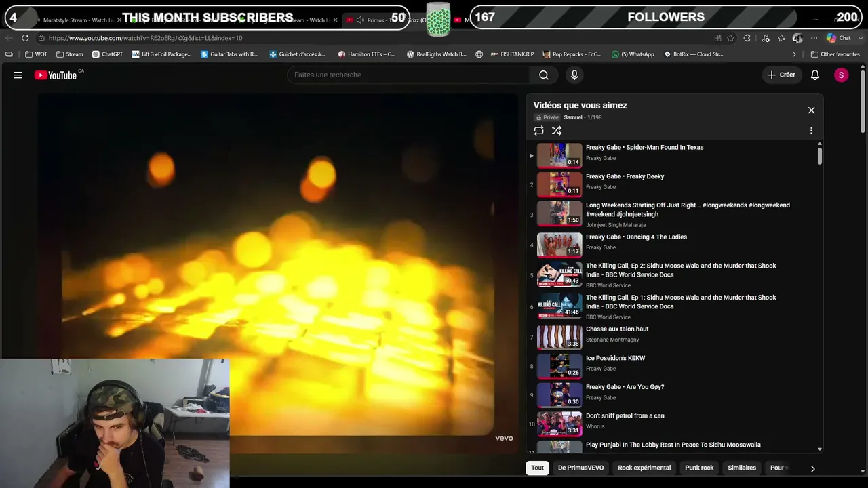This screenshot has height=488, width=868.
Task: Reload the page with the refresh button
Action: (25, 38)
